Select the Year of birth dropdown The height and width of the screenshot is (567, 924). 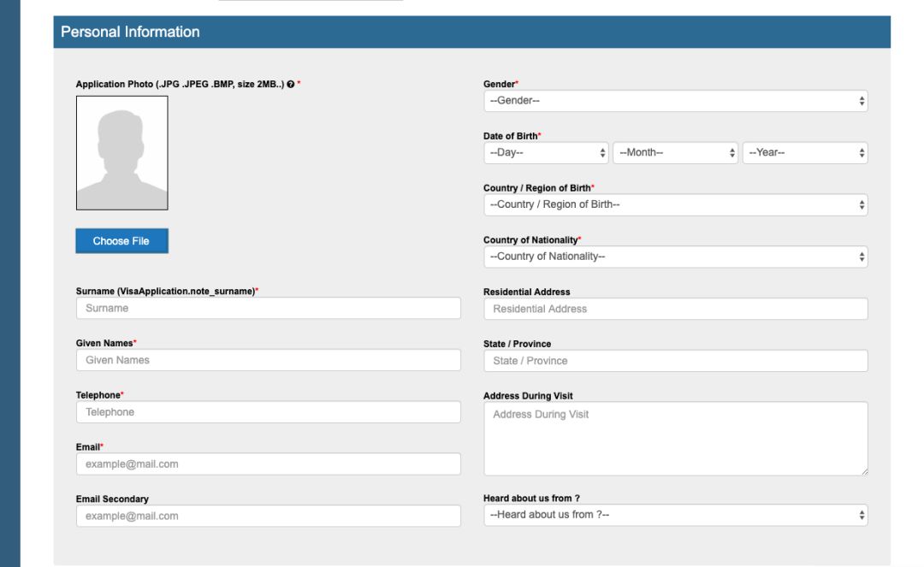click(x=804, y=153)
